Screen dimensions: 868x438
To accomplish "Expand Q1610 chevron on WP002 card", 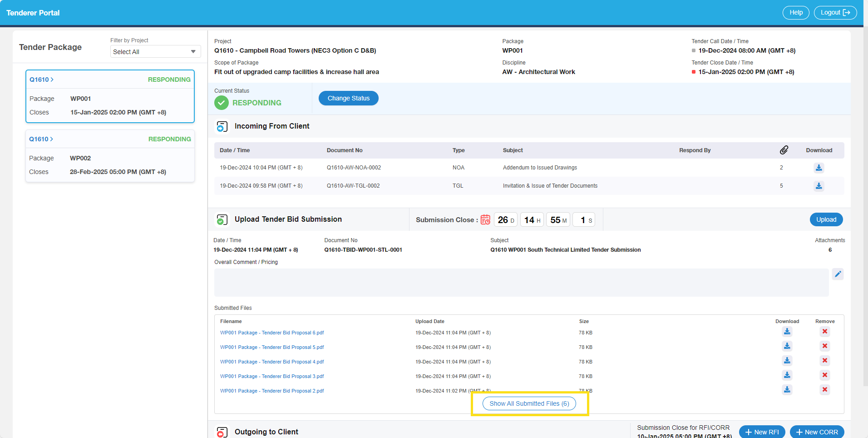I will point(51,139).
